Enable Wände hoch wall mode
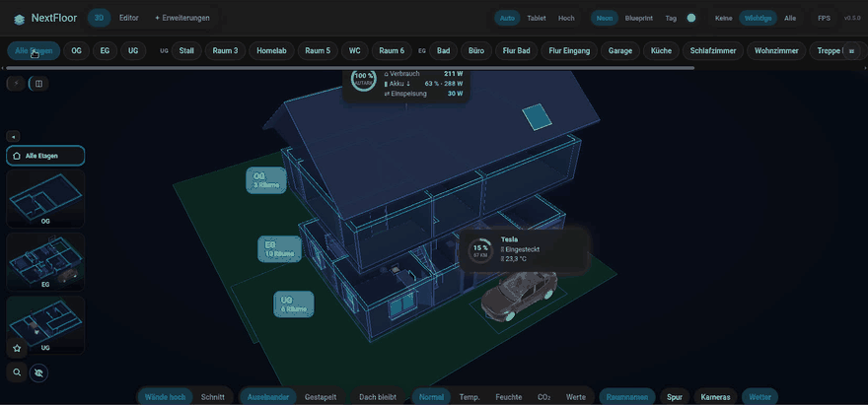 [x=165, y=397]
